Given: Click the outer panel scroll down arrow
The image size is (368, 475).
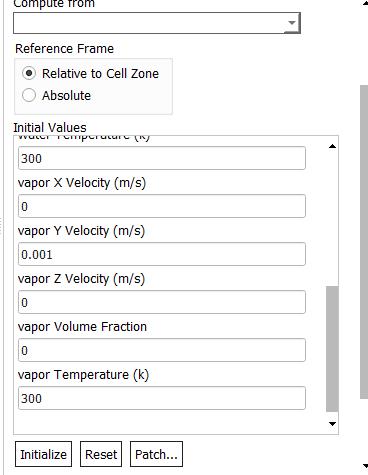Looking at the screenshot, I should coord(365,466).
